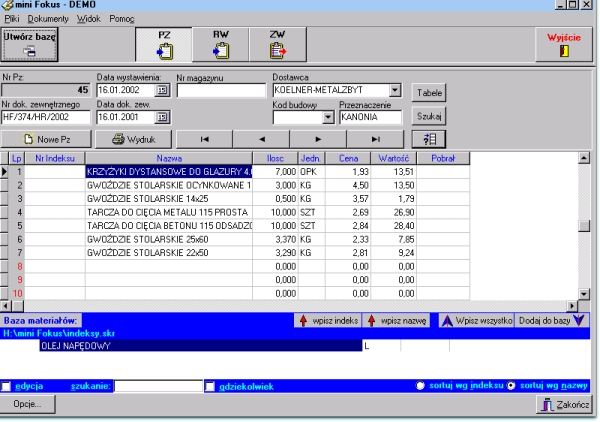
Task: Click the Nr dok. zewnętrznego field
Action: pos(46,117)
